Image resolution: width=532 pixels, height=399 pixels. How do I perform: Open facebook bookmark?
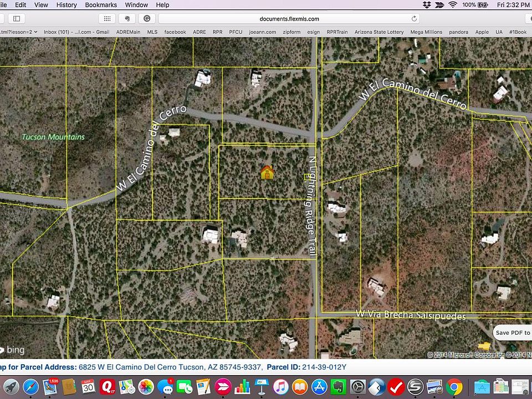coord(175,32)
